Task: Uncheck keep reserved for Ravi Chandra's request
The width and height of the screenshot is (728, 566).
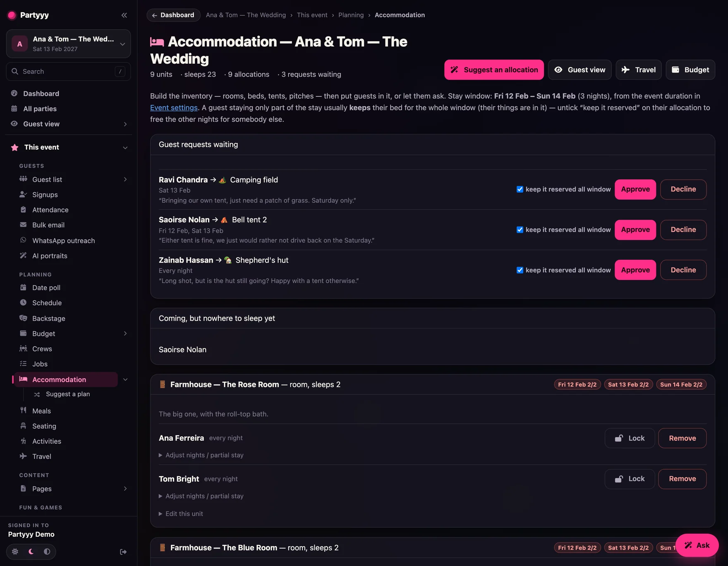Action: coord(520,189)
